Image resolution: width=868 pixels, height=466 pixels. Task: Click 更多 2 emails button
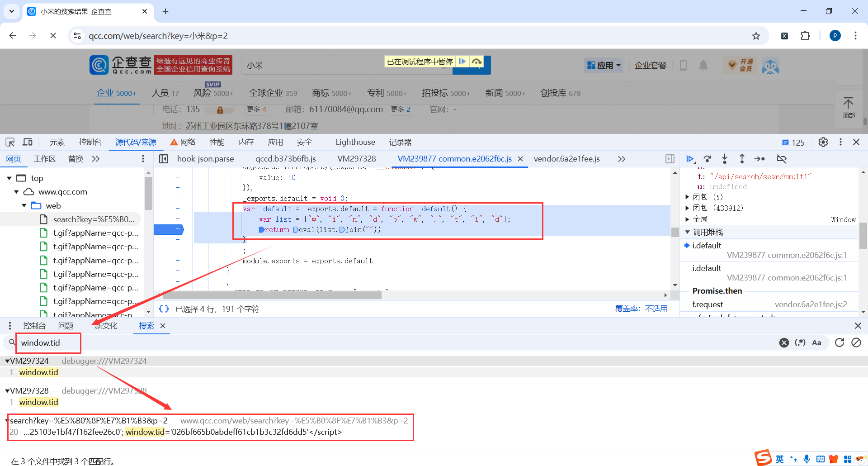pyautogui.click(x=401, y=109)
